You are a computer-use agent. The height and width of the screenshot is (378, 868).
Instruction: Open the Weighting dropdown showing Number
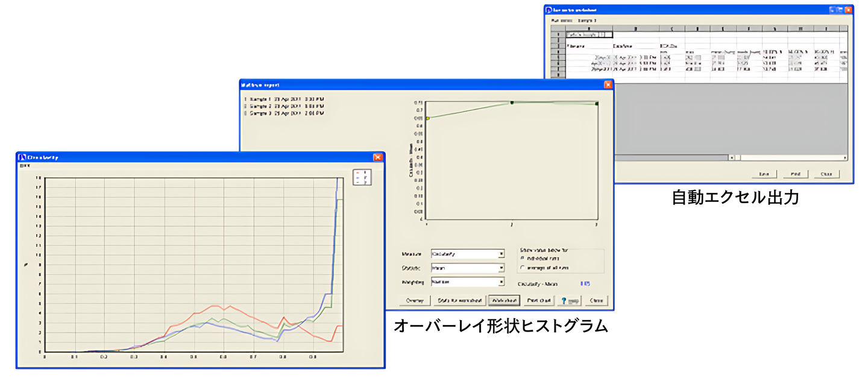pos(501,282)
